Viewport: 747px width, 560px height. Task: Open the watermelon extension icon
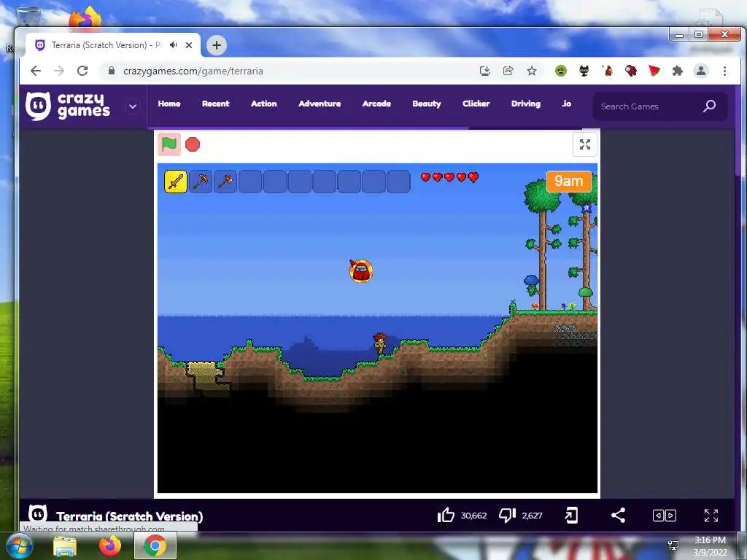click(x=654, y=71)
